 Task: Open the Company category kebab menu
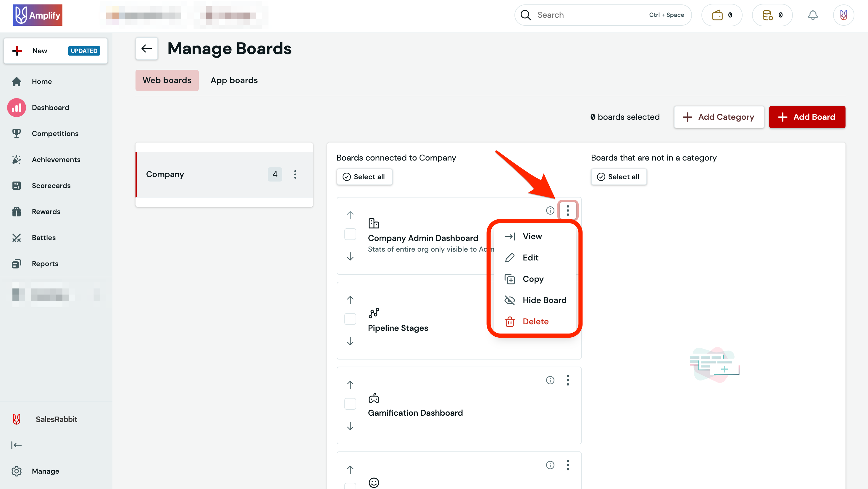coord(295,174)
